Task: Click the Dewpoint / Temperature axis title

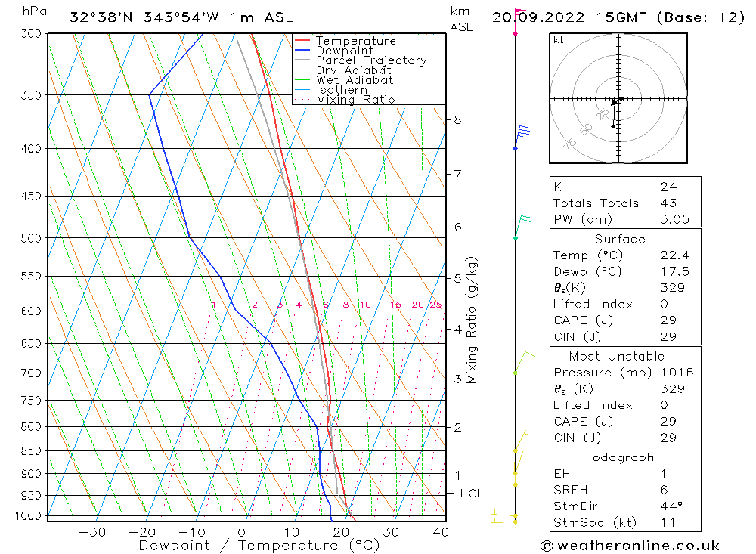Action: pos(259,546)
